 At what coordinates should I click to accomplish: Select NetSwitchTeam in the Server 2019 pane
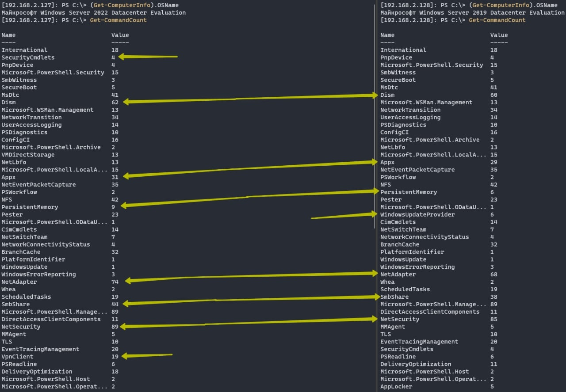click(404, 230)
